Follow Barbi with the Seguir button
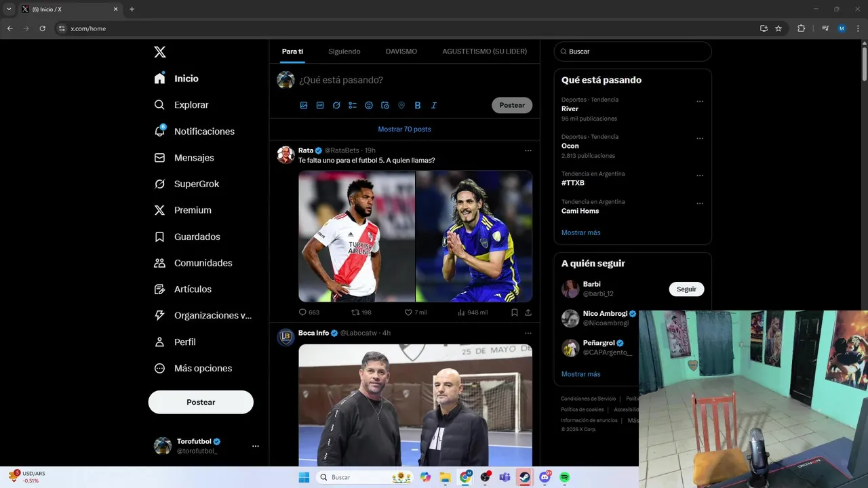The image size is (868, 488). point(686,289)
